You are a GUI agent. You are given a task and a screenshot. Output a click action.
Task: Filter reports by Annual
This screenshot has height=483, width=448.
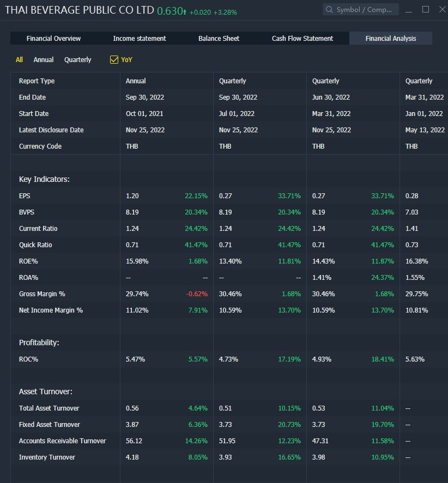click(x=44, y=59)
